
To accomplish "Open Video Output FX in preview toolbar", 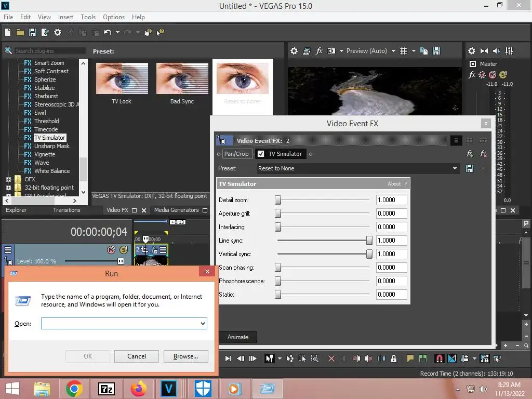I will [319, 51].
